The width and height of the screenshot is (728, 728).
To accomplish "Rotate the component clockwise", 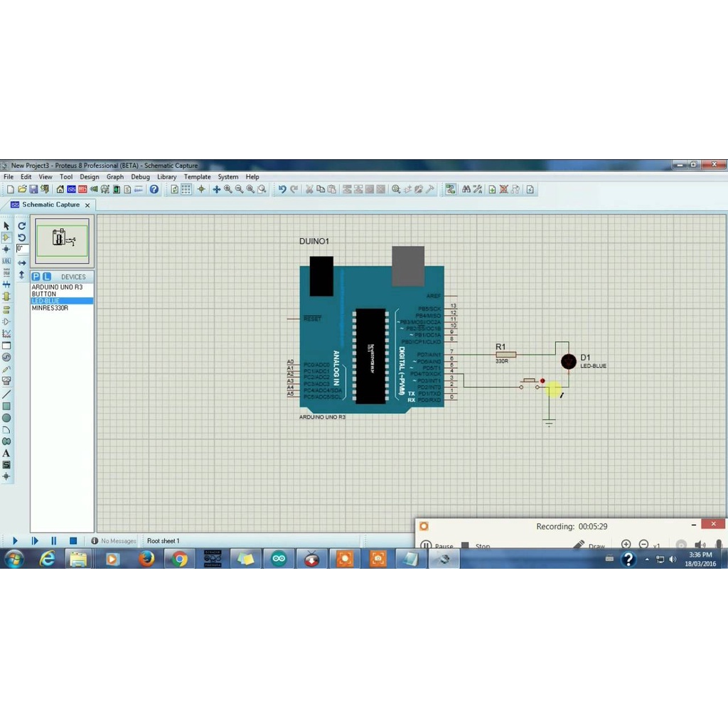I will tap(22, 225).
